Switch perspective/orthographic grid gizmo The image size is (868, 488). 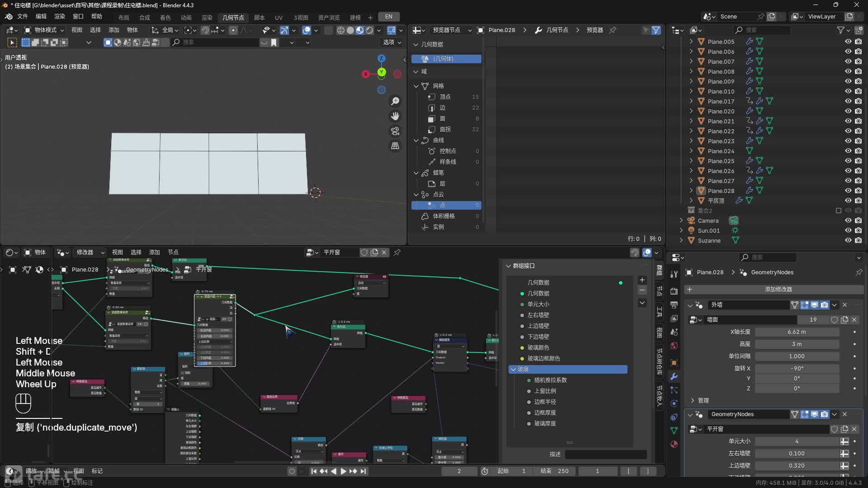395,146
